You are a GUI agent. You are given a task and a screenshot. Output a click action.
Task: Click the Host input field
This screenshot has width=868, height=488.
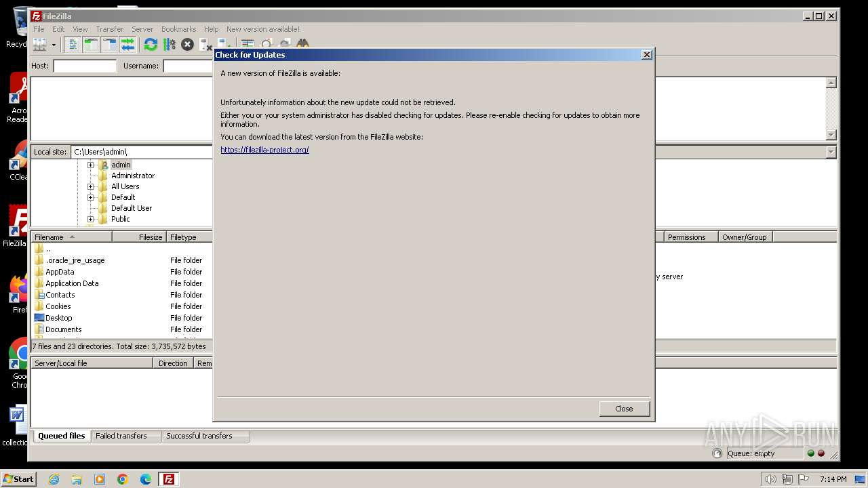[x=85, y=66]
